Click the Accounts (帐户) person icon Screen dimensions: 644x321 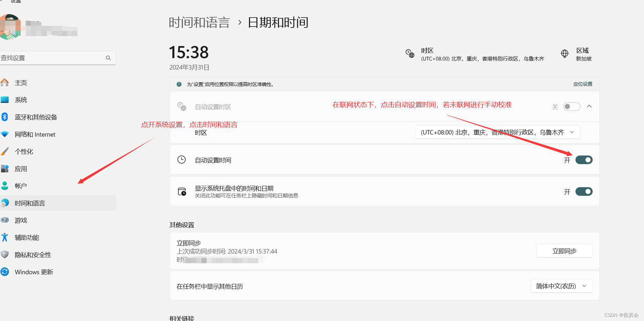coord(4,186)
